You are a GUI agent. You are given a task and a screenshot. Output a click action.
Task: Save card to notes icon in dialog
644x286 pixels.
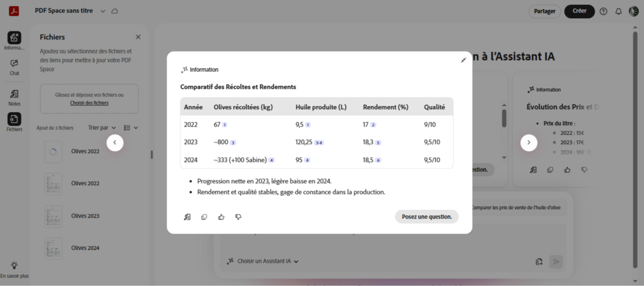[187, 217]
